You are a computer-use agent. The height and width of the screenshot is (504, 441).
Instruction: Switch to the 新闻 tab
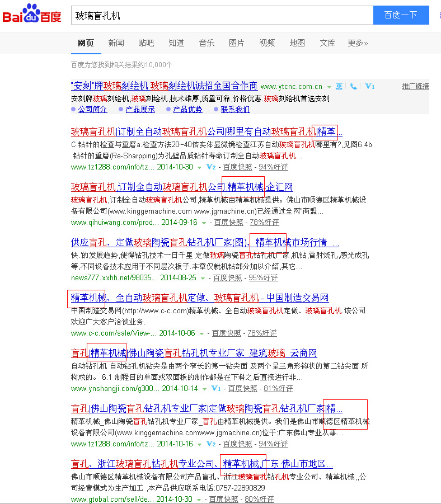(x=116, y=43)
